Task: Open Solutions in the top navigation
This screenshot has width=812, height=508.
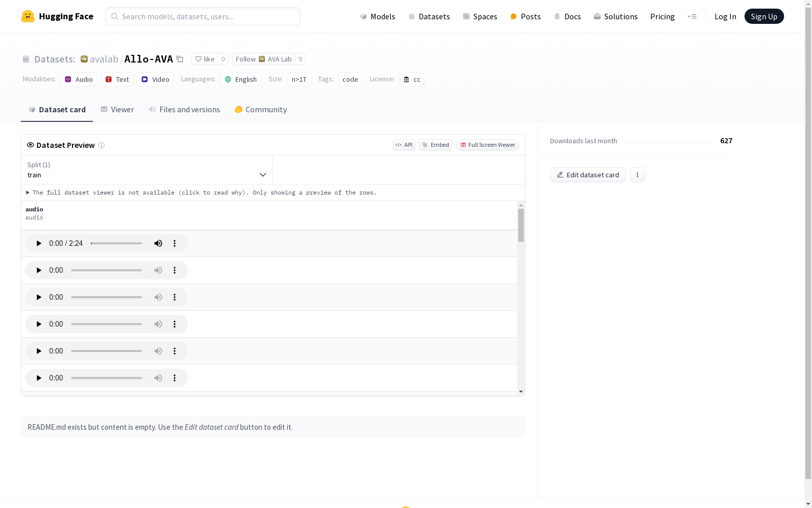Action: 616,16
